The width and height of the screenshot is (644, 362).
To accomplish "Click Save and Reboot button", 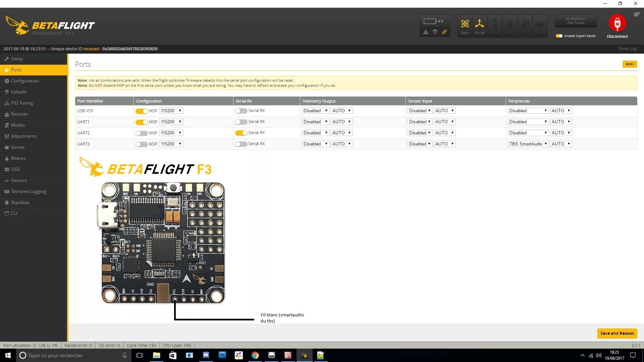I will point(617,333).
